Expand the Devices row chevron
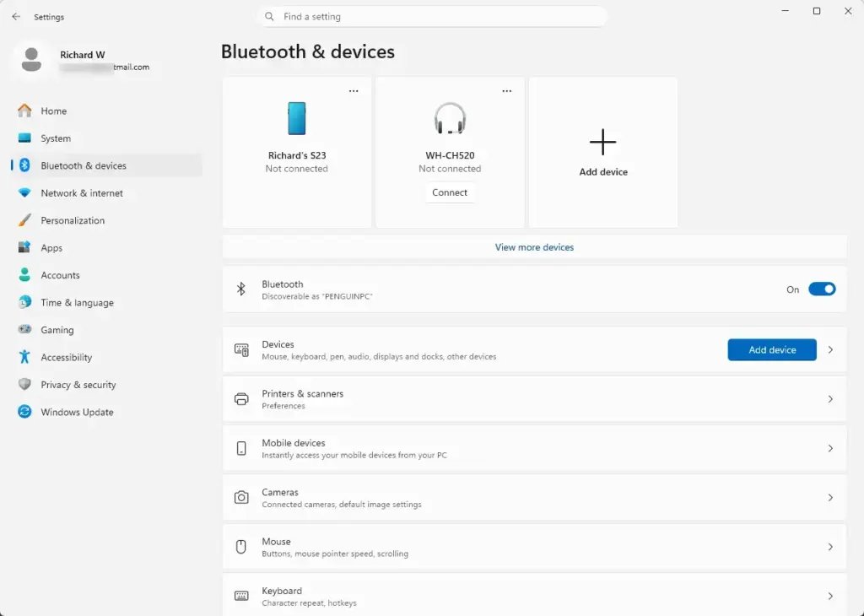The image size is (864, 616). [x=830, y=350]
